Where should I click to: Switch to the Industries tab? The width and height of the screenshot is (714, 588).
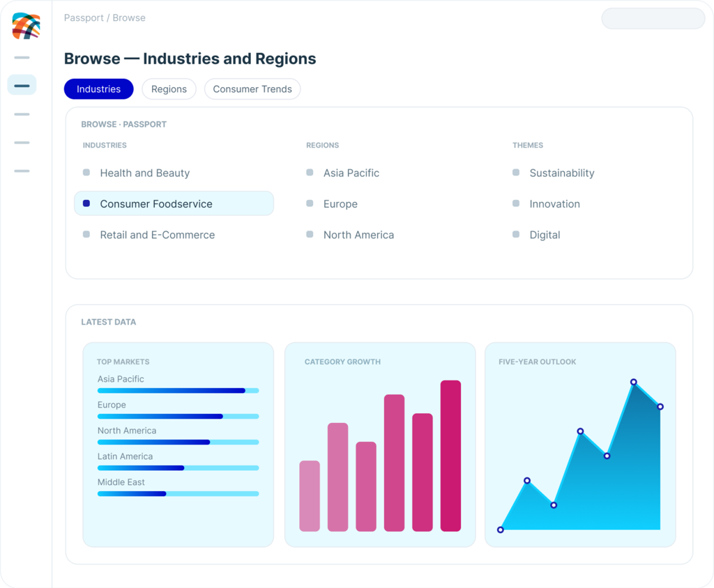(98, 88)
